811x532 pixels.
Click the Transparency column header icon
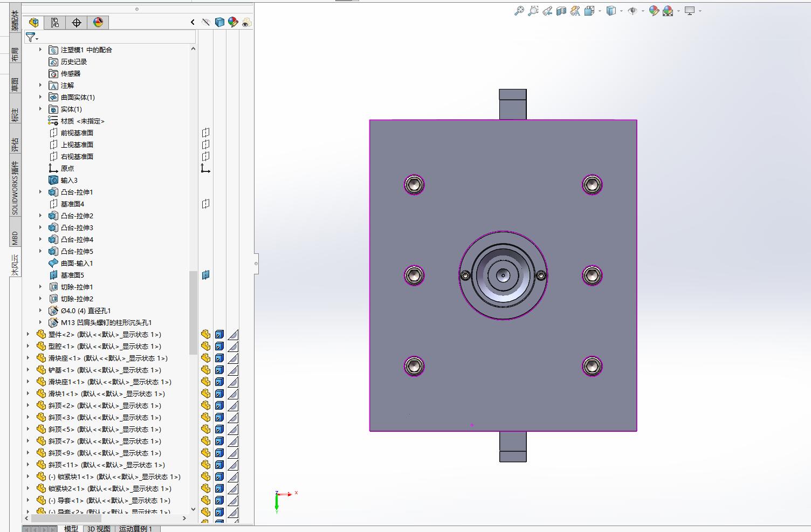(246, 22)
